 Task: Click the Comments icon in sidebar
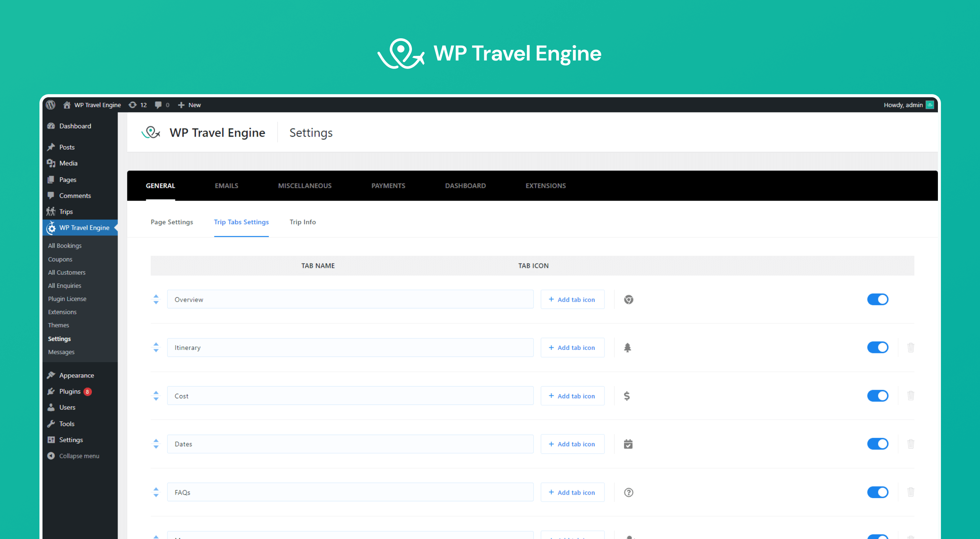[51, 195]
